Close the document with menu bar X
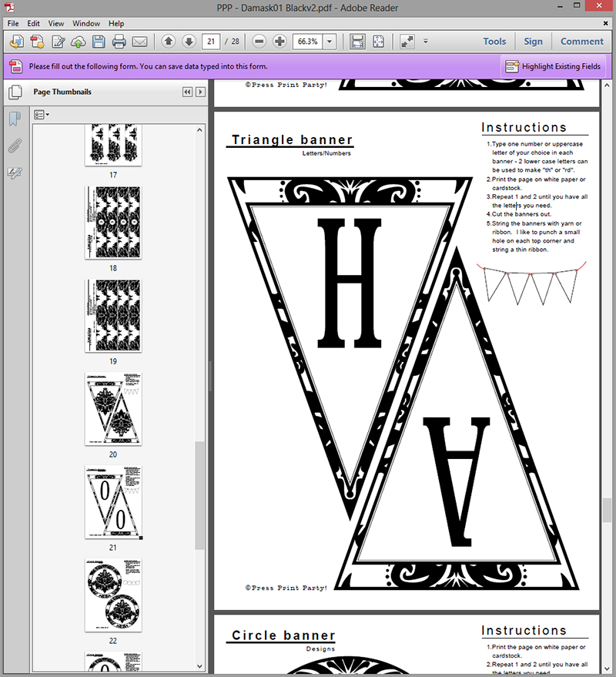This screenshot has height=677, width=616. [606, 23]
